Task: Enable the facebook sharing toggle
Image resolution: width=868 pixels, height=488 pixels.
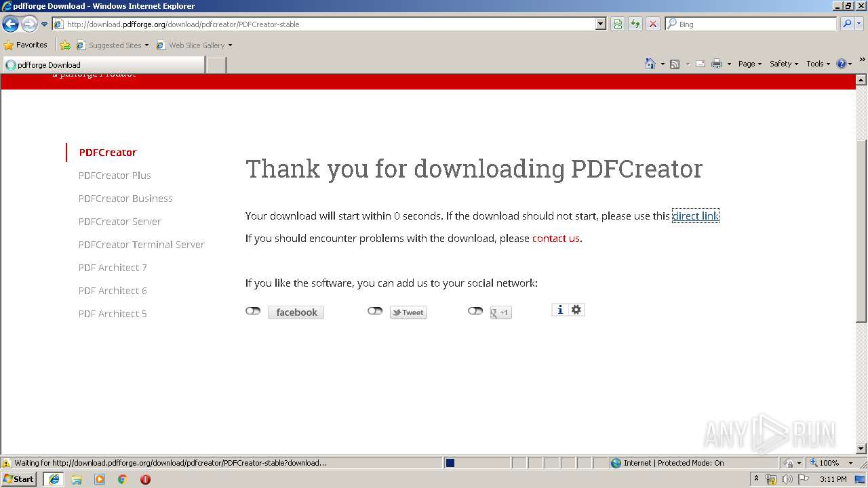Action: point(253,311)
